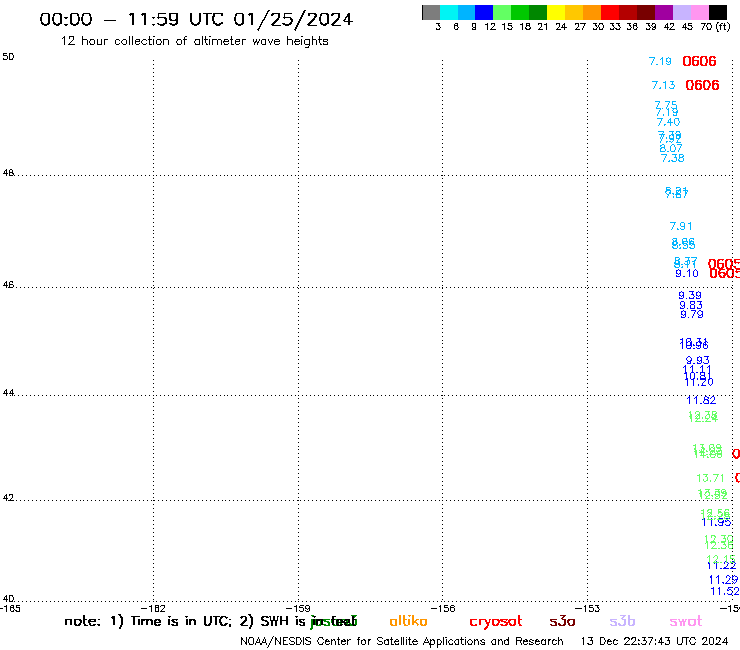This screenshot has width=740, height=650.
Task: Click the wave height value '7.38'
Action: tap(673, 158)
